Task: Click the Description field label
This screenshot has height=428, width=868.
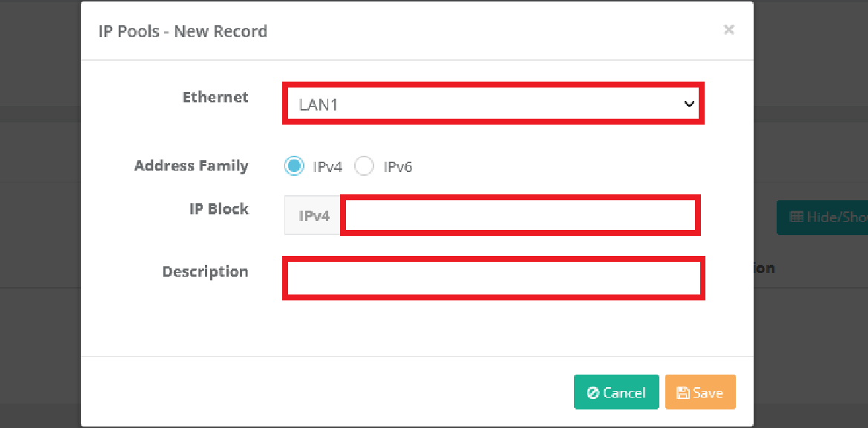Action: [205, 271]
